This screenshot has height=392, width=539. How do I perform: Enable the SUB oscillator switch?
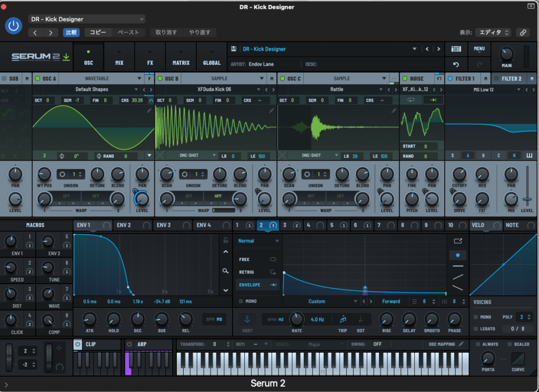[4, 79]
